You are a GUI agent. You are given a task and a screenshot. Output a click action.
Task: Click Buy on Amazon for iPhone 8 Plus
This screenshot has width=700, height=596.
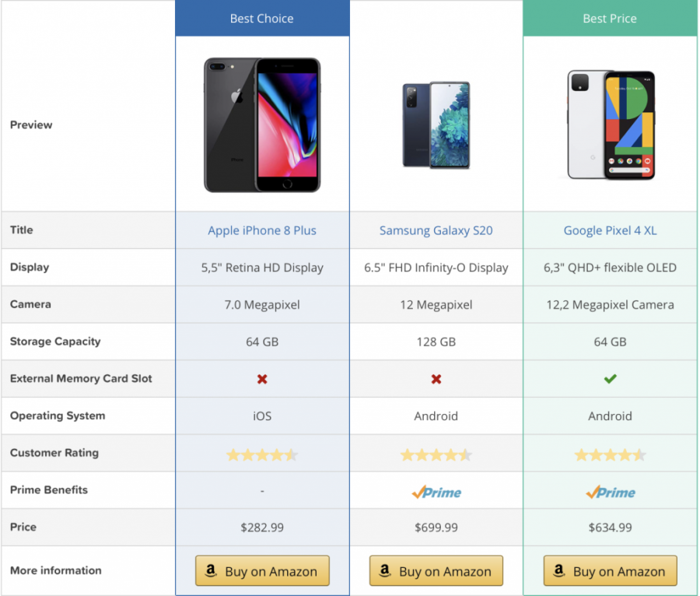click(262, 571)
